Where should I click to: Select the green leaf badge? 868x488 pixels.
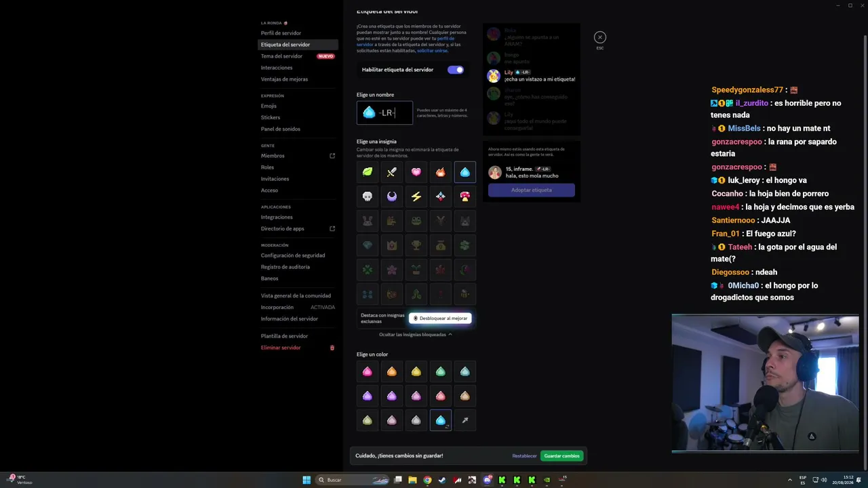pos(368,172)
